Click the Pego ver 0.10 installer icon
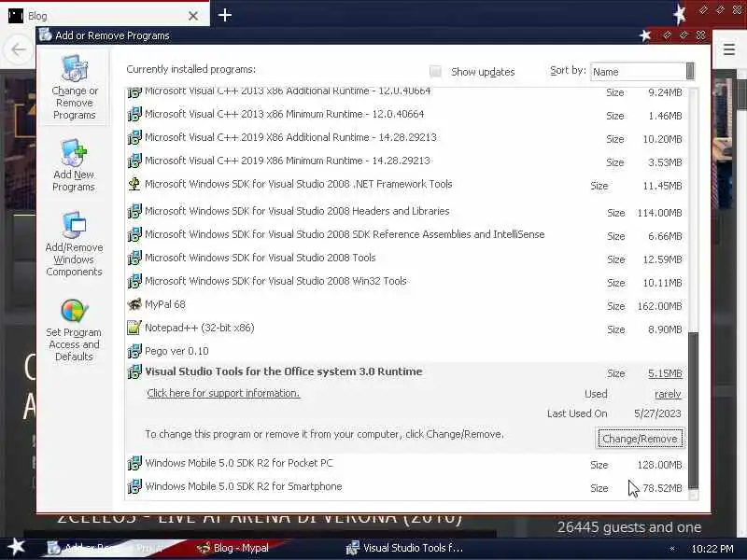Viewport: 747px width, 560px height. tap(134, 351)
